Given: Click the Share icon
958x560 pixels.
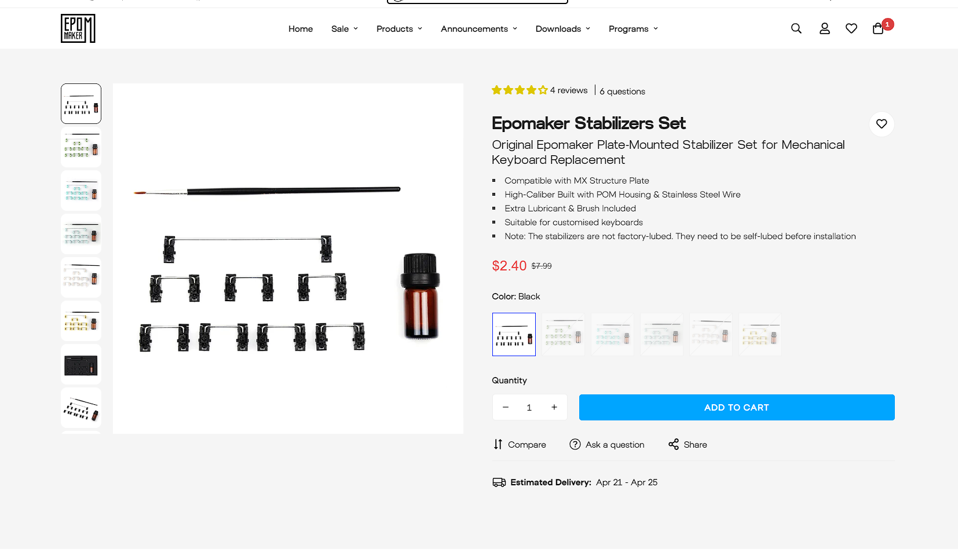Looking at the screenshot, I should (674, 444).
